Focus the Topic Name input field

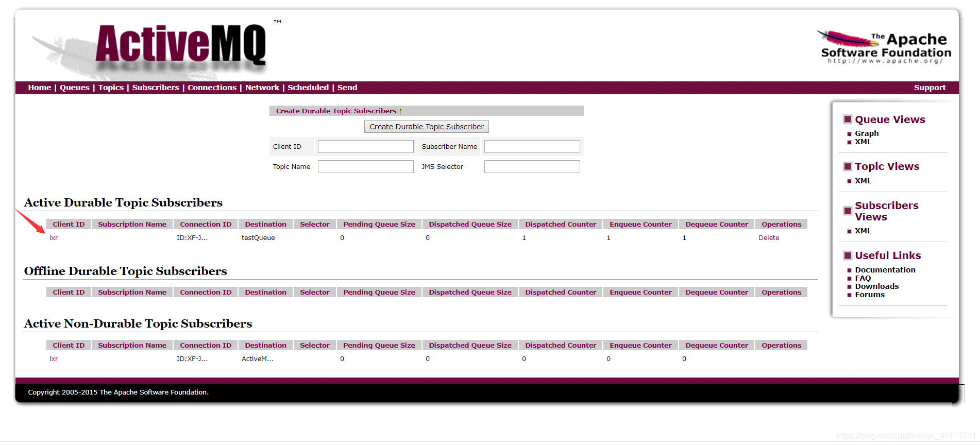click(x=366, y=167)
